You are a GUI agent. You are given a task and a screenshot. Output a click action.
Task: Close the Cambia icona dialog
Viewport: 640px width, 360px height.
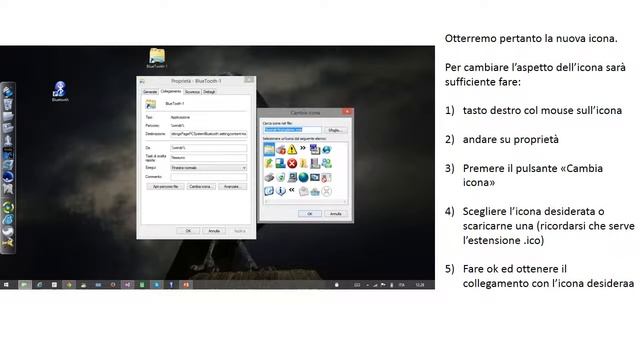pyautogui.click(x=347, y=112)
